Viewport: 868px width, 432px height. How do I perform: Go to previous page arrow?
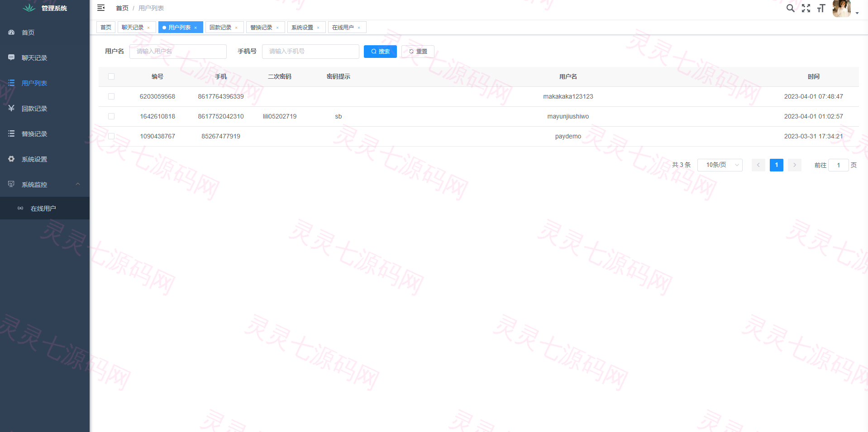pos(758,165)
